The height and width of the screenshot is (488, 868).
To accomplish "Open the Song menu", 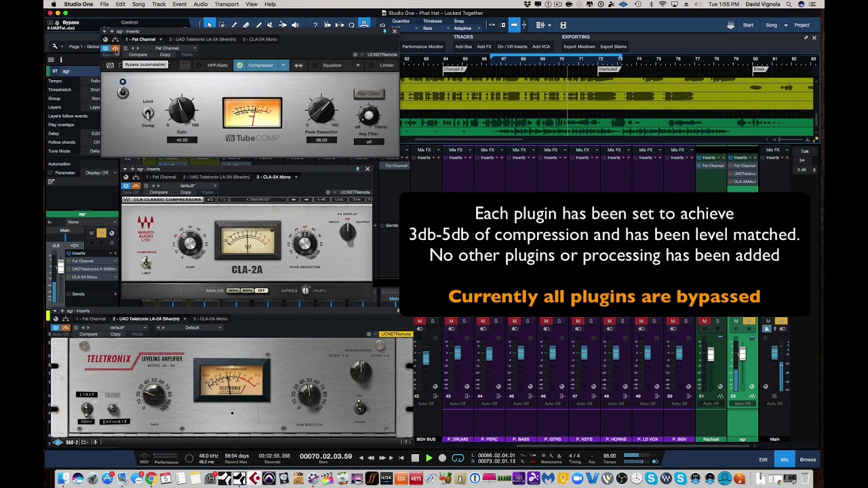I will [x=138, y=4].
